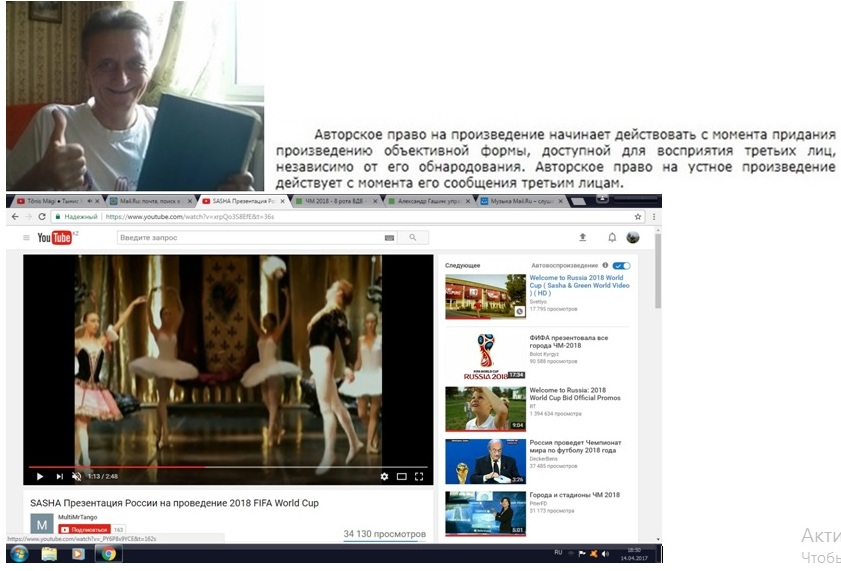This screenshot has width=841, height=571.
Task: Click the Russia 2018 logo thumbnail
Action: (x=485, y=357)
